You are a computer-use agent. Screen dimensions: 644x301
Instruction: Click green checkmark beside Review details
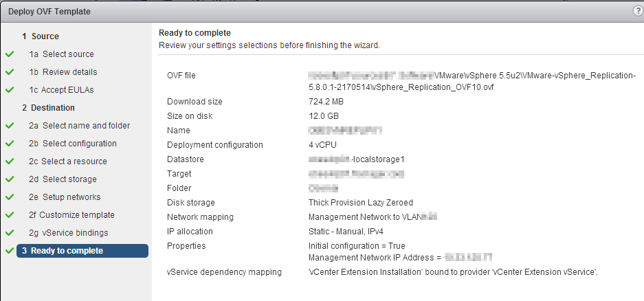pyautogui.click(x=10, y=72)
